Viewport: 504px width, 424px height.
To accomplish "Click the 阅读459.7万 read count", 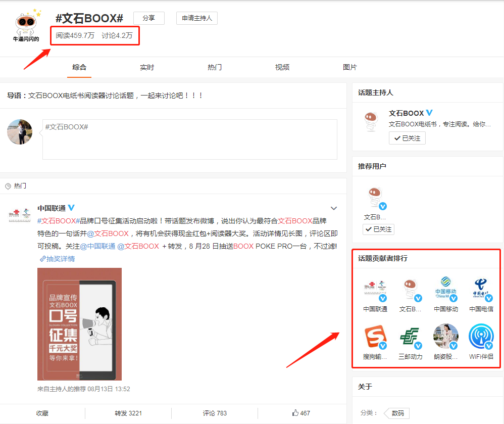I will (x=75, y=35).
